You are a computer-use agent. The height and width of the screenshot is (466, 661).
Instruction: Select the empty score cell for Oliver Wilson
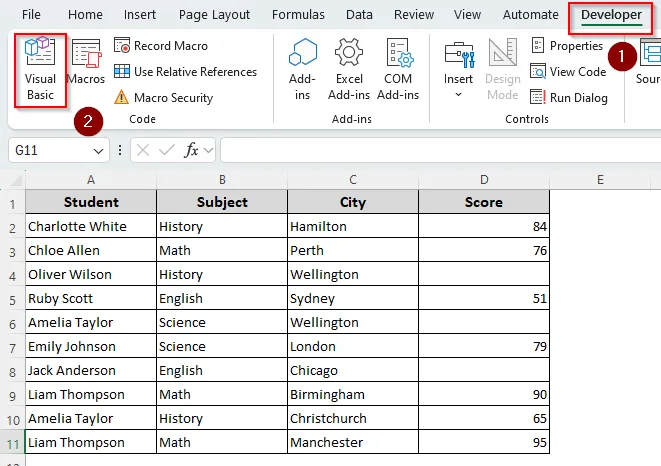[x=484, y=274]
